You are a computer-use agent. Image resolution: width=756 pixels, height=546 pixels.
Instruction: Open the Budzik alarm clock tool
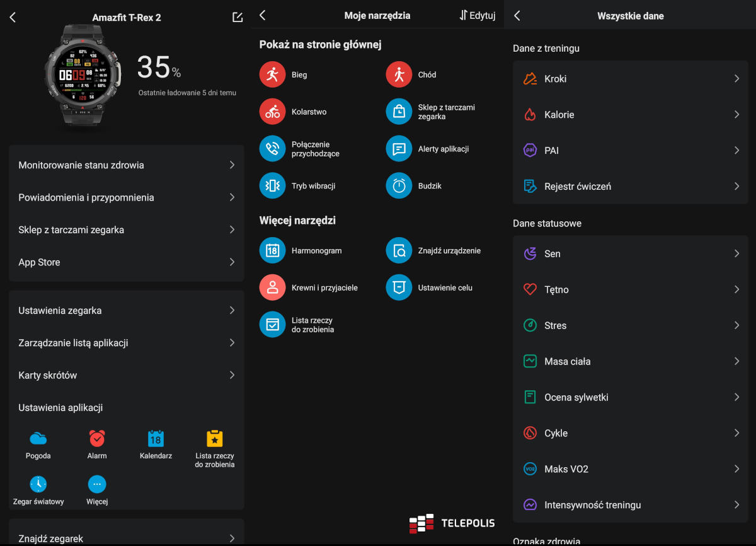(399, 186)
